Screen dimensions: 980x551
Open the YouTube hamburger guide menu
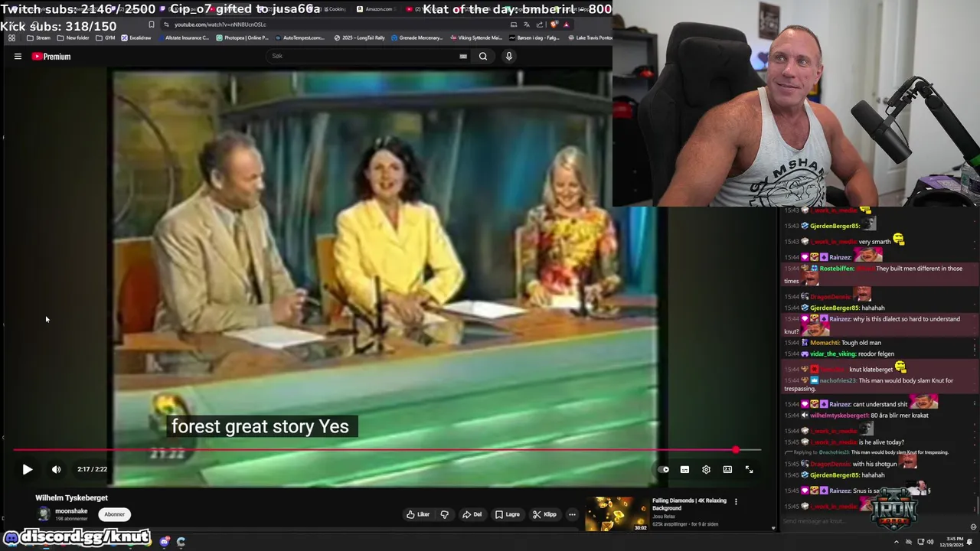click(18, 56)
